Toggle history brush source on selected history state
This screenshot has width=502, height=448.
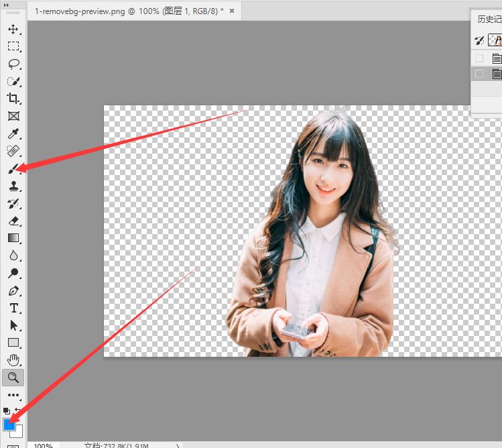(x=479, y=74)
